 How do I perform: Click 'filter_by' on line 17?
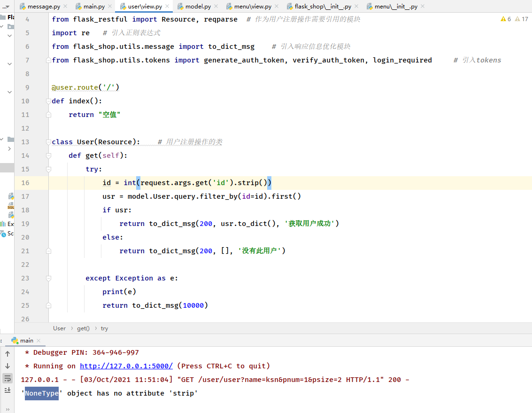pyautogui.click(x=218, y=196)
